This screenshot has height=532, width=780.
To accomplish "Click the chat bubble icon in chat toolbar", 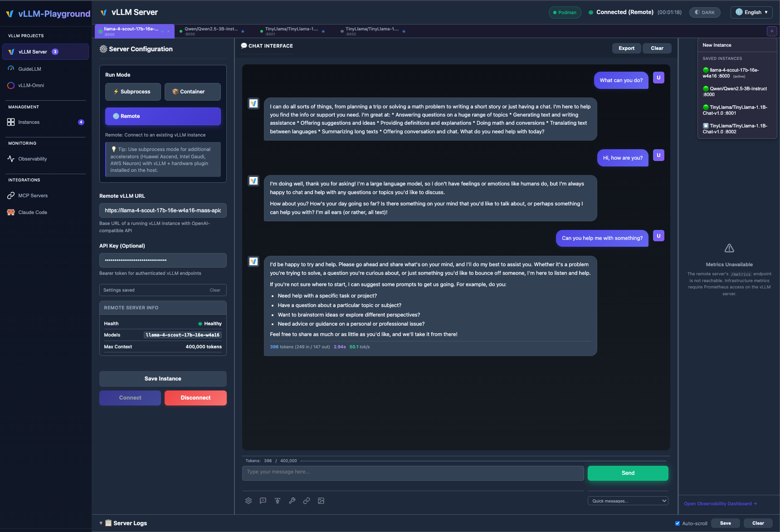I will point(263,501).
